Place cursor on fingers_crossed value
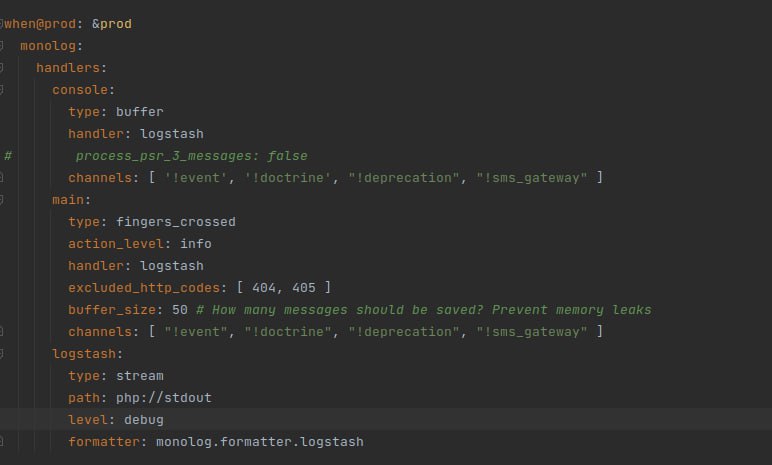Screen dimensions: 772x465 coord(176,222)
